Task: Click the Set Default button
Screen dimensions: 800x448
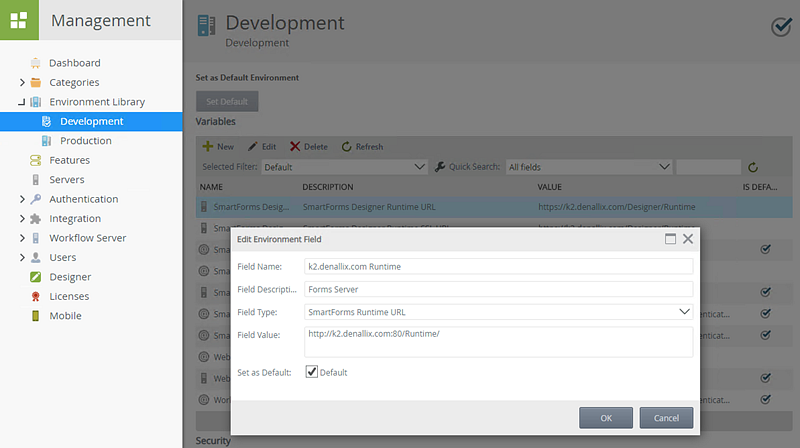Action: [227, 102]
